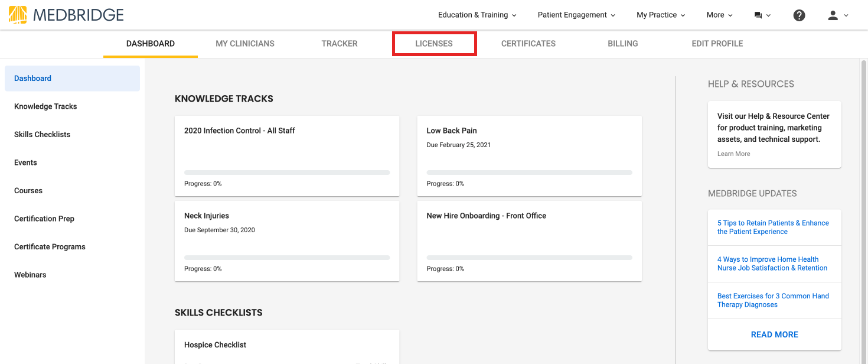868x364 pixels.
Task: Click the MedBridge Updates heading
Action: pos(752,193)
